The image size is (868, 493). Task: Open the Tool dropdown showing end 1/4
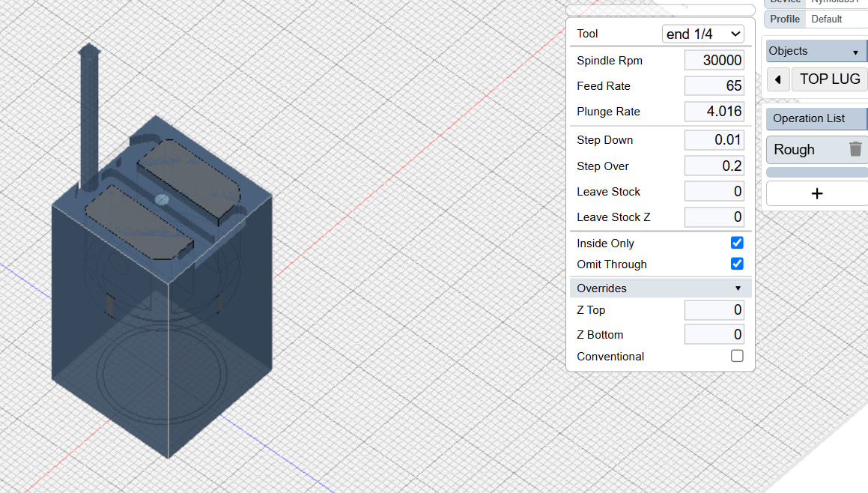[x=702, y=34]
